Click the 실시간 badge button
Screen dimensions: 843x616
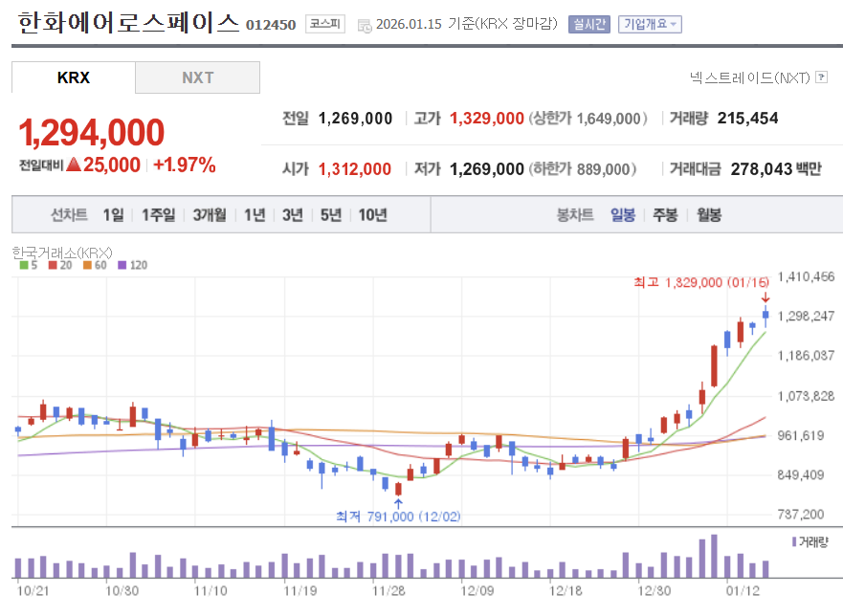pyautogui.click(x=589, y=24)
